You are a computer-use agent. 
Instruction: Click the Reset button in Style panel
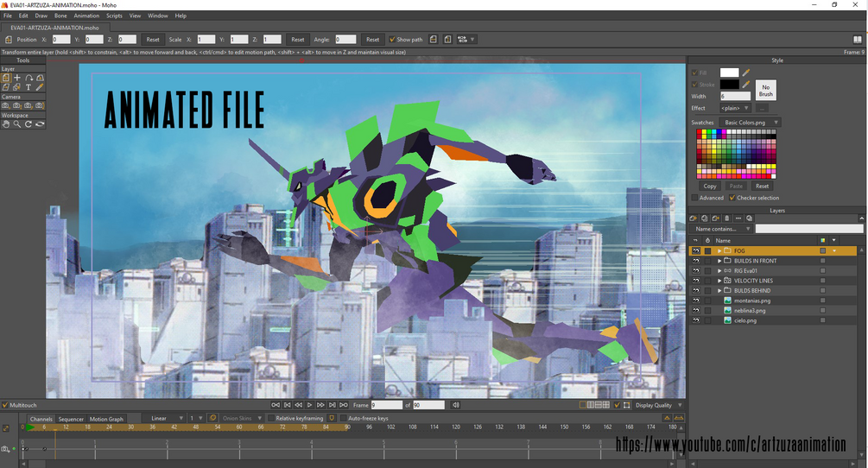click(x=763, y=186)
